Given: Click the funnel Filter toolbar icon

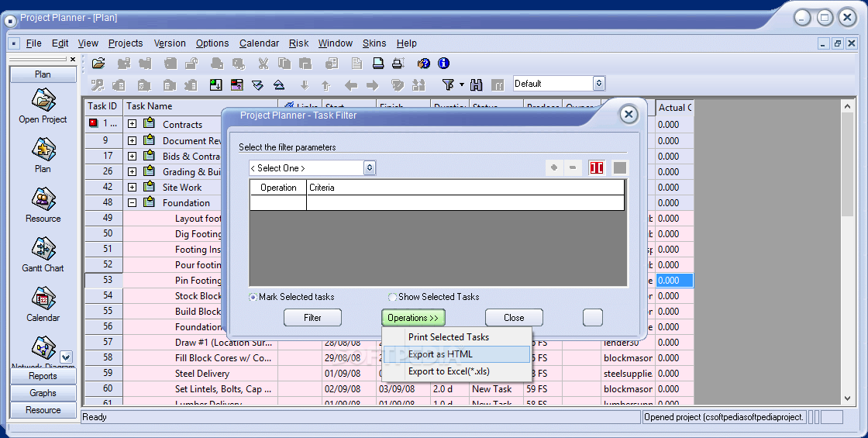Looking at the screenshot, I should point(449,84).
